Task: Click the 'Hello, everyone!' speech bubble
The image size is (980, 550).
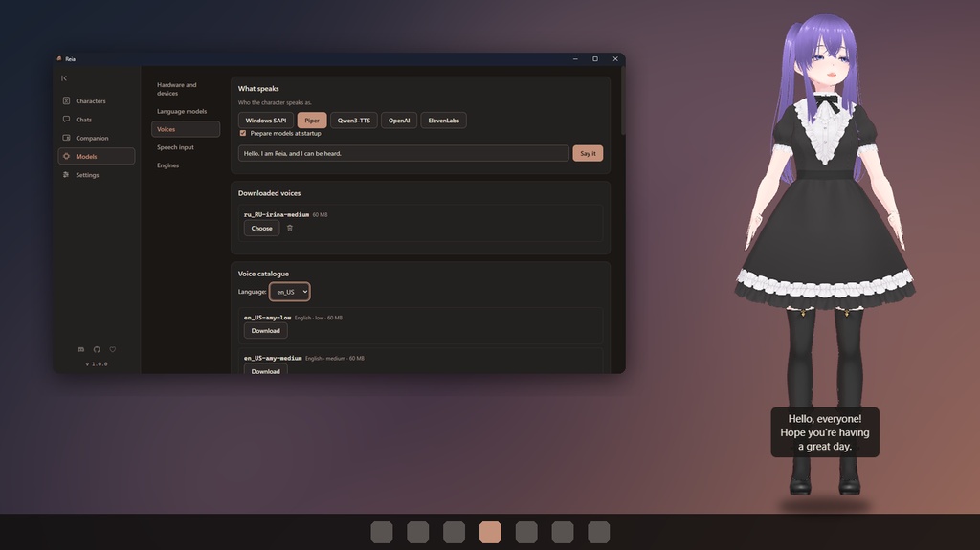Action: 825,432
